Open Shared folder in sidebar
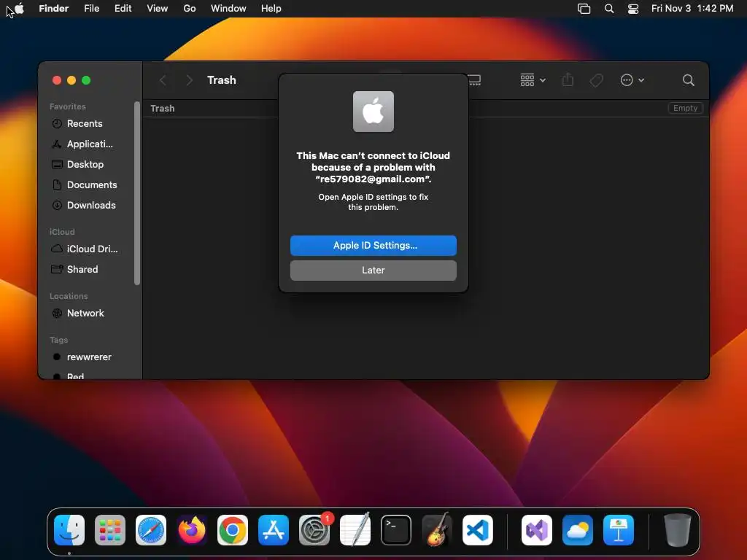The width and height of the screenshot is (747, 560). point(82,270)
